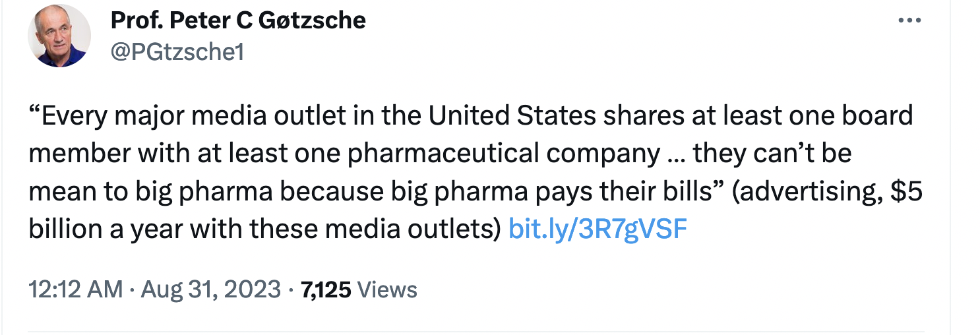Click the 12:12 AM timestamp
This screenshot has height=335, width=980.
75,289
